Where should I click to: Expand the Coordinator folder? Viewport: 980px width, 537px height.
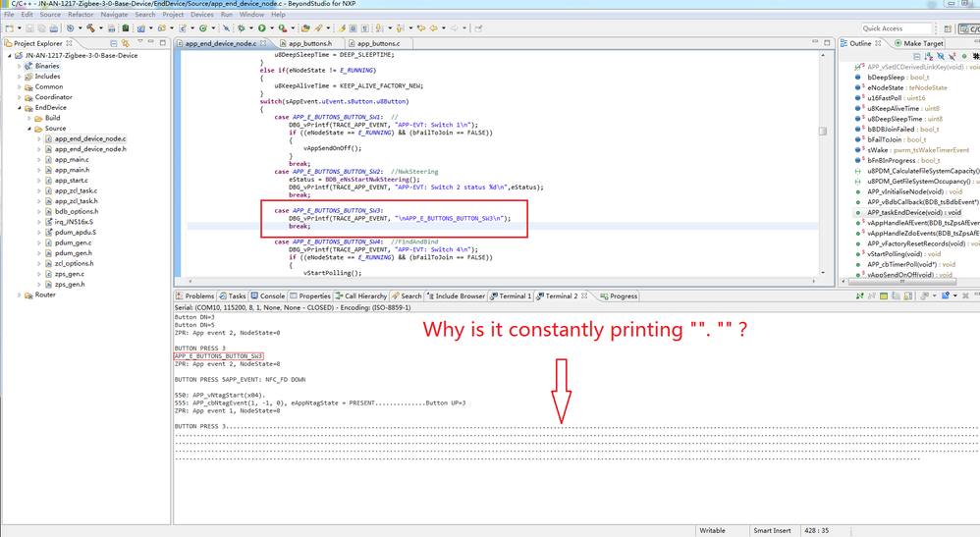pyautogui.click(x=20, y=97)
